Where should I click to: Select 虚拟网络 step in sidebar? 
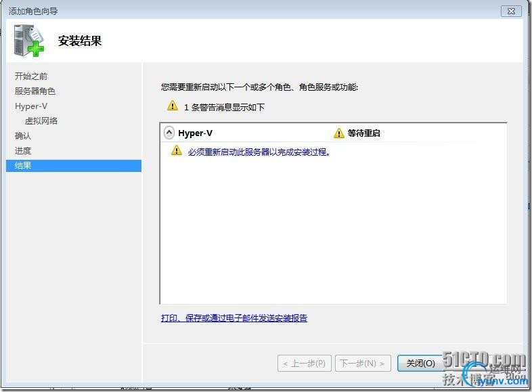tap(41, 121)
